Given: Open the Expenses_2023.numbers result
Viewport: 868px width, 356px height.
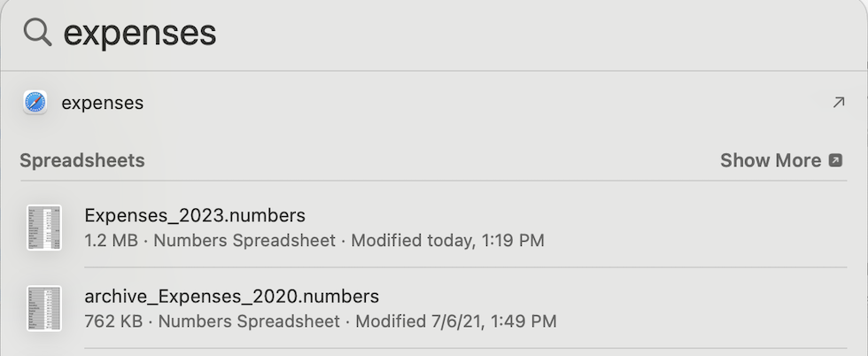Looking at the screenshot, I should click(x=195, y=215).
